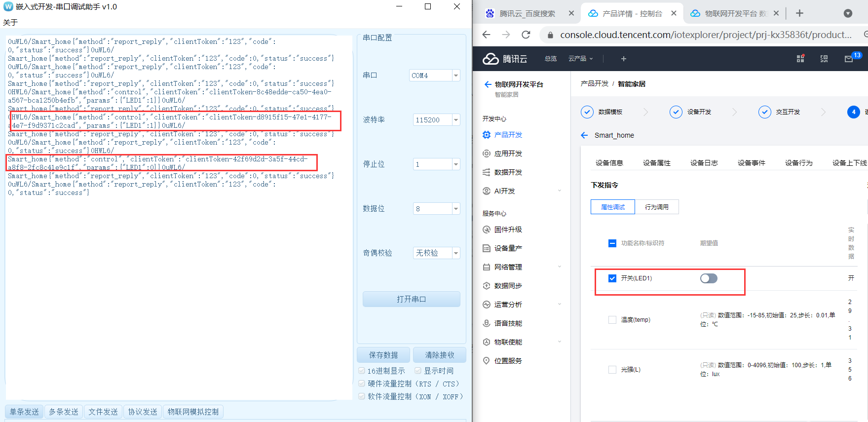
Task: Switch to the 行为调用 tab
Action: 656,207
